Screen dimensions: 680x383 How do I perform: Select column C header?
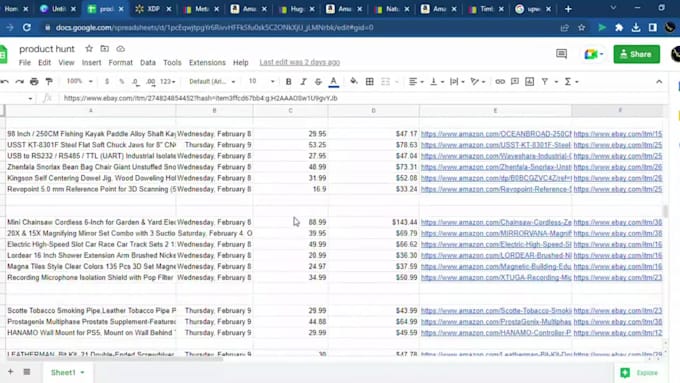coord(291,111)
